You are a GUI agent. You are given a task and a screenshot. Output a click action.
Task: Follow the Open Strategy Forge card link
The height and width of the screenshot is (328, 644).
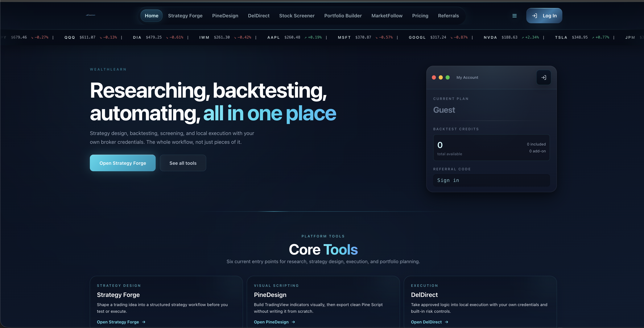pos(118,322)
